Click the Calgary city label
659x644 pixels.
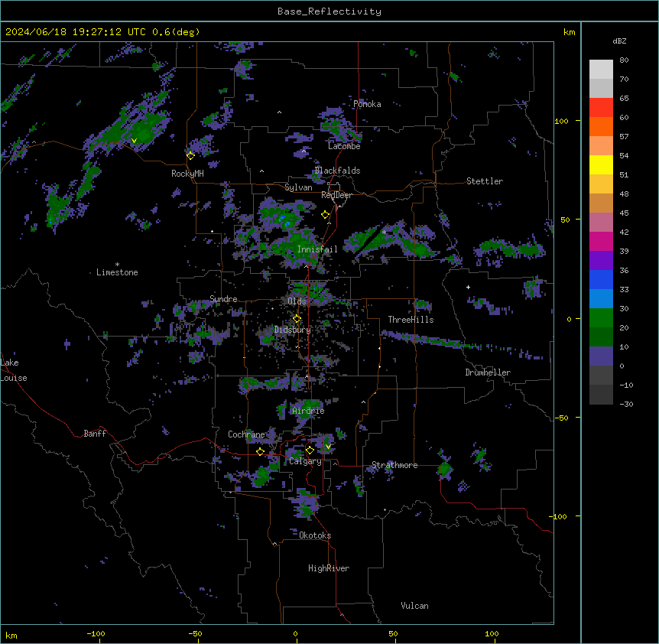[x=305, y=461]
